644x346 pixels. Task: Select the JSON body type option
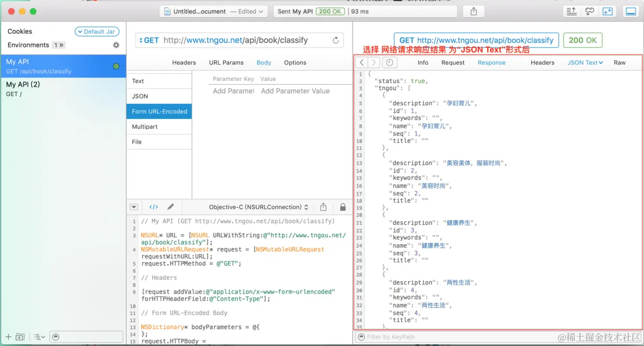point(140,96)
